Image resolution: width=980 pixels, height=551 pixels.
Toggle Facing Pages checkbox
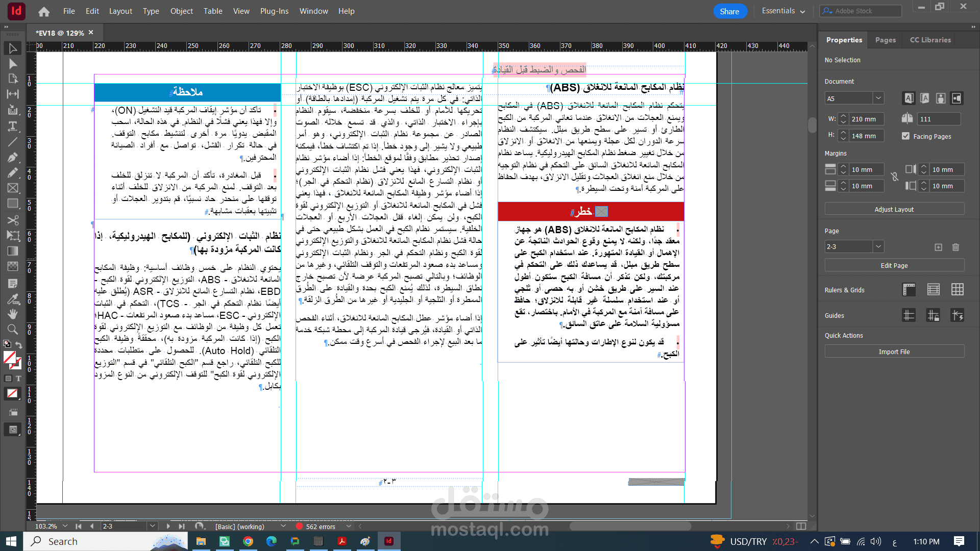click(x=906, y=136)
